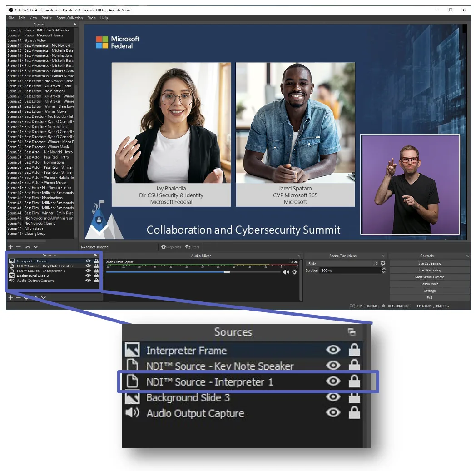This screenshot has height=471, width=476.
Task: Remove selected scene with minus icon
Action: tap(18, 247)
